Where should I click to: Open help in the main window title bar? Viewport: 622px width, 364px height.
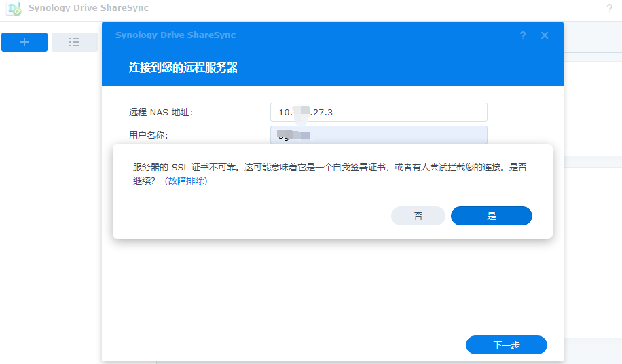click(x=609, y=8)
